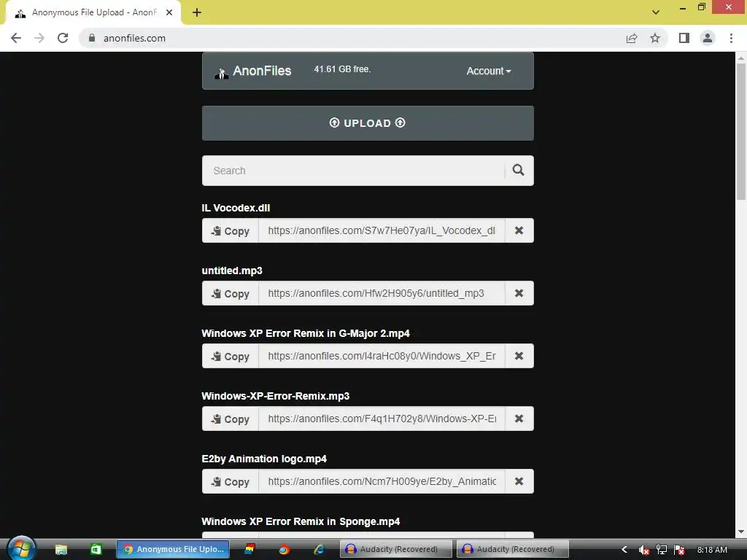Click the file name IL Vocodex.dll
Screen dimensions: 747x560
(x=236, y=208)
